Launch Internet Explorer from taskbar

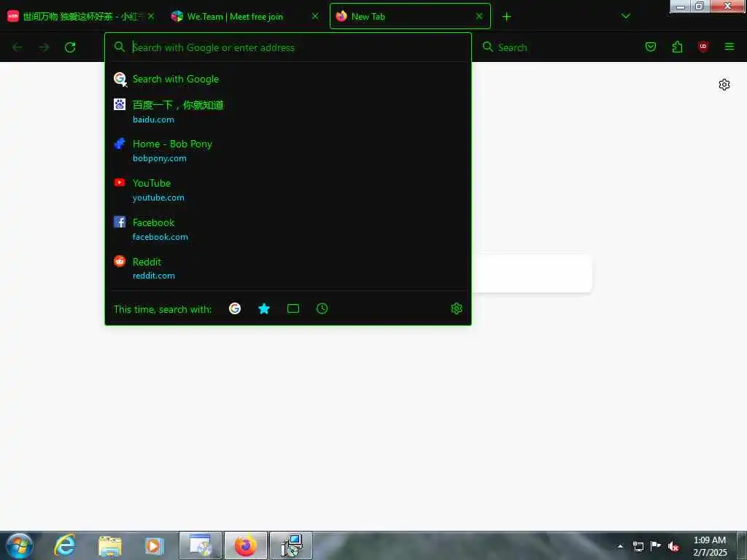[x=65, y=545]
